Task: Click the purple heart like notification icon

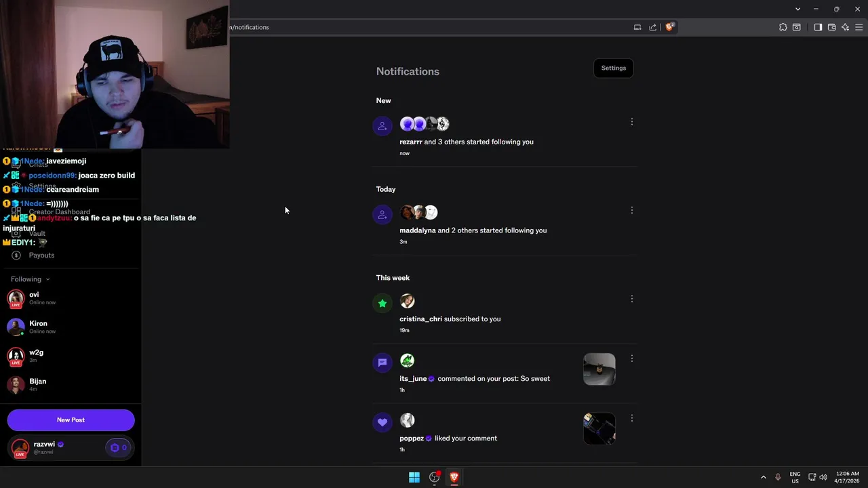Action: [382, 422]
